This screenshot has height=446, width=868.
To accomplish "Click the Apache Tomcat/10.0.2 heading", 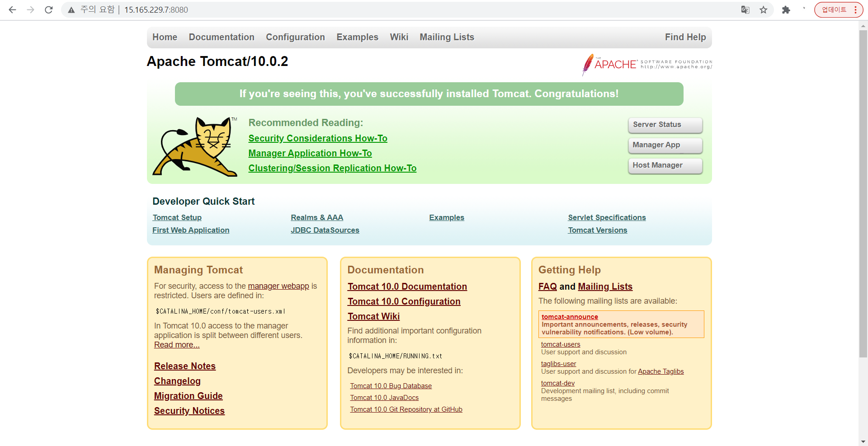I will 217,61.
